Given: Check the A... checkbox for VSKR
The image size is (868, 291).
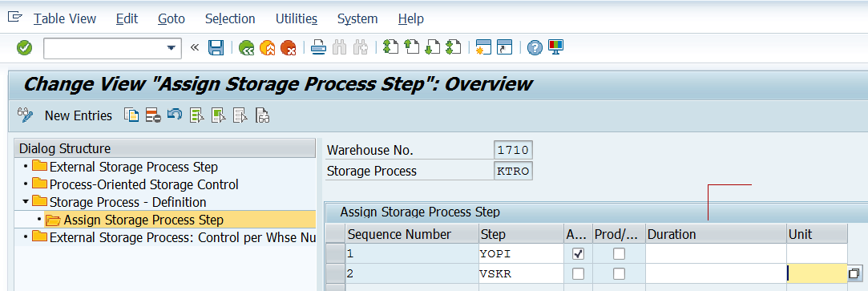Looking at the screenshot, I should 579,274.
